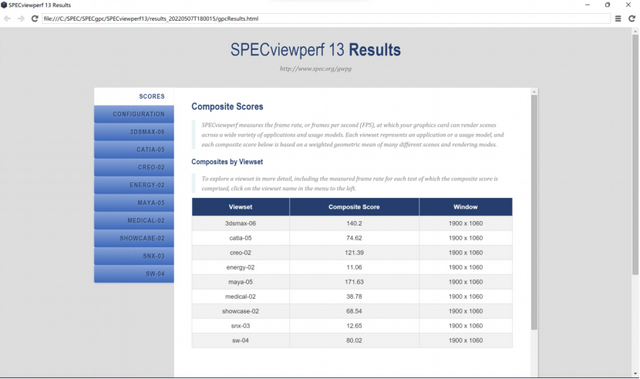Open the hamburger menu icon

pos(618,18)
